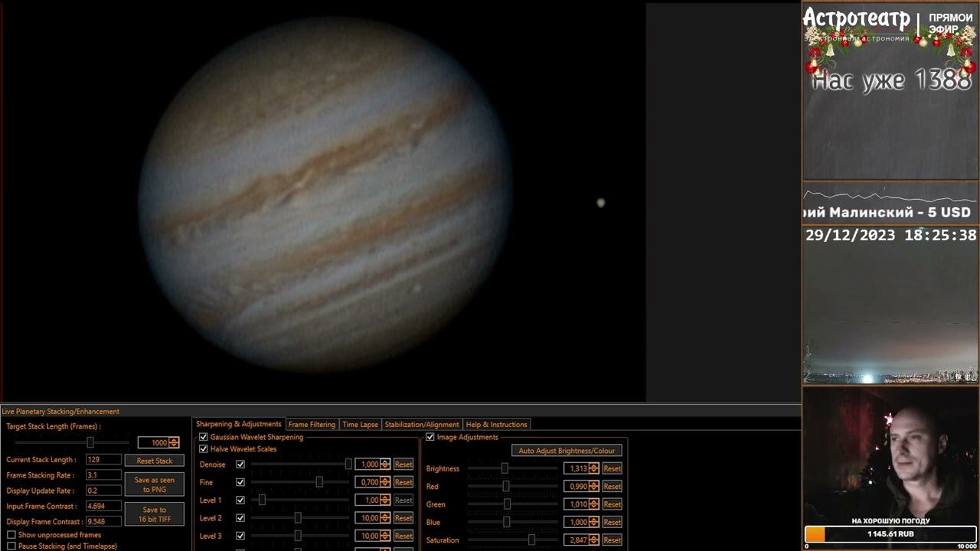Click the Brightness value spinner arrows
Image resolution: width=980 pixels, height=551 pixels.
593,468
